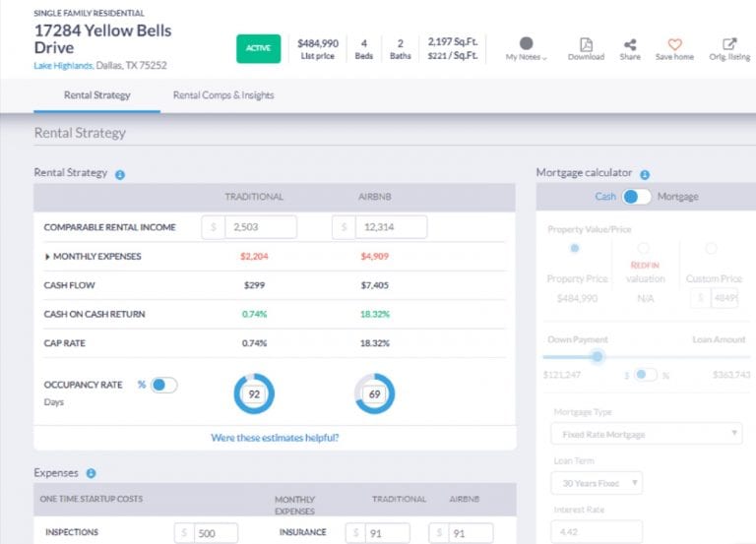Click the Download PDF icon
The image size is (756, 544).
click(x=586, y=44)
